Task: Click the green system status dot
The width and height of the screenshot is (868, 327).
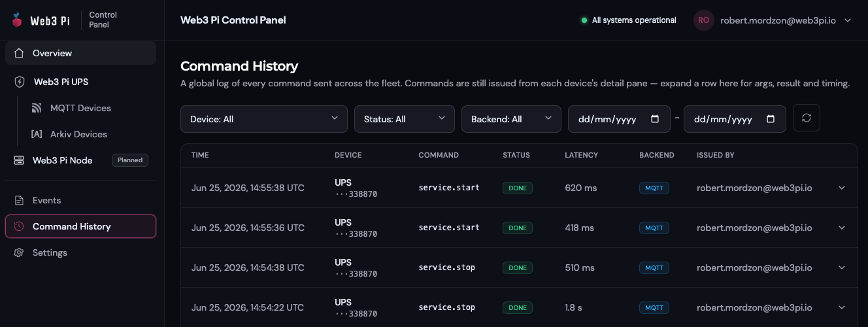Action: (x=584, y=20)
